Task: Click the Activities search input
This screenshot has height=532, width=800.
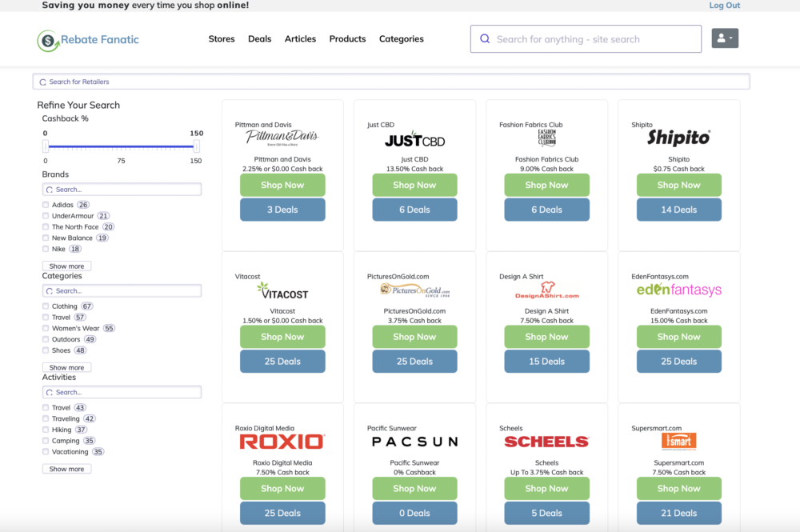Action: pos(122,392)
